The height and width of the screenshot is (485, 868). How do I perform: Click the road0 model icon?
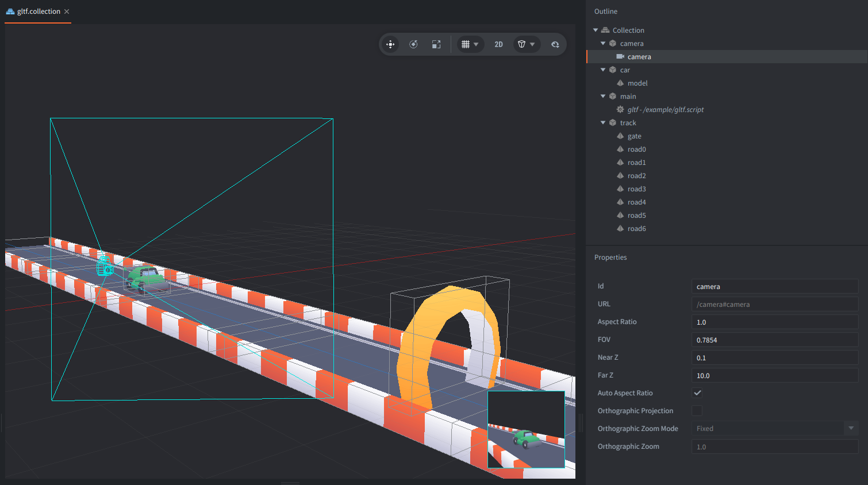point(620,149)
